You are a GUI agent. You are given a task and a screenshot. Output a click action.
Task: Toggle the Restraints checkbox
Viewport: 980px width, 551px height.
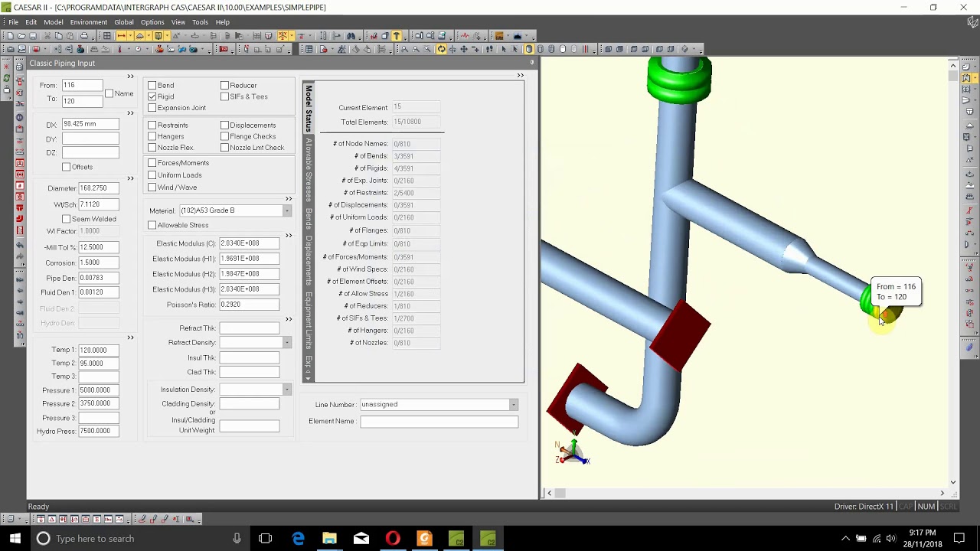point(152,125)
